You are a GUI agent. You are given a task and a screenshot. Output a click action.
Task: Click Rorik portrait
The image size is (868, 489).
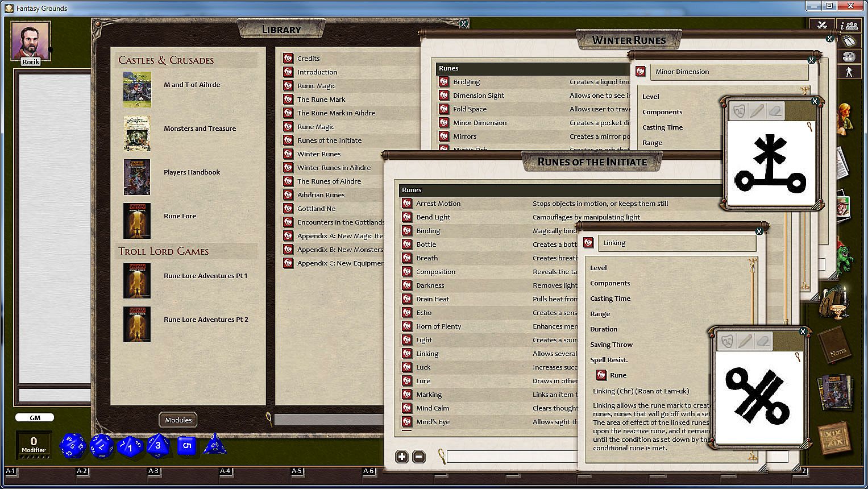pyautogui.click(x=31, y=41)
